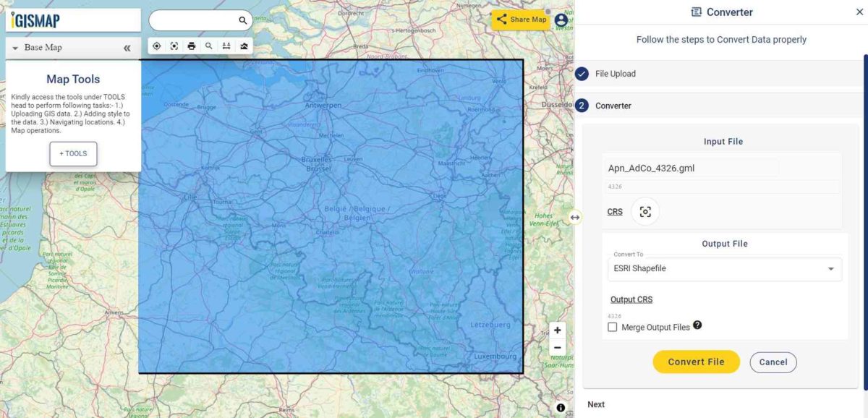Expand the Base Map selector
868x418 pixels.
pyautogui.click(x=16, y=47)
